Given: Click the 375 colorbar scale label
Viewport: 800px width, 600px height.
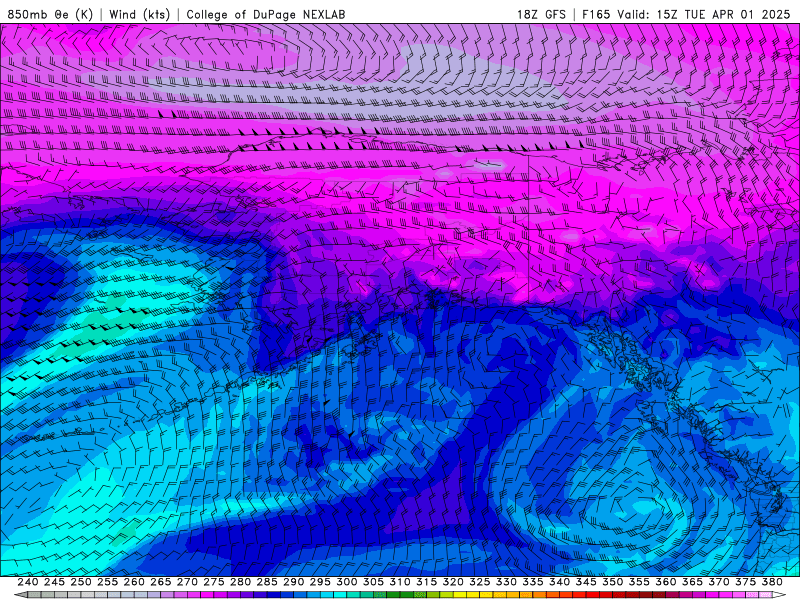Looking at the screenshot, I should click(x=745, y=582).
